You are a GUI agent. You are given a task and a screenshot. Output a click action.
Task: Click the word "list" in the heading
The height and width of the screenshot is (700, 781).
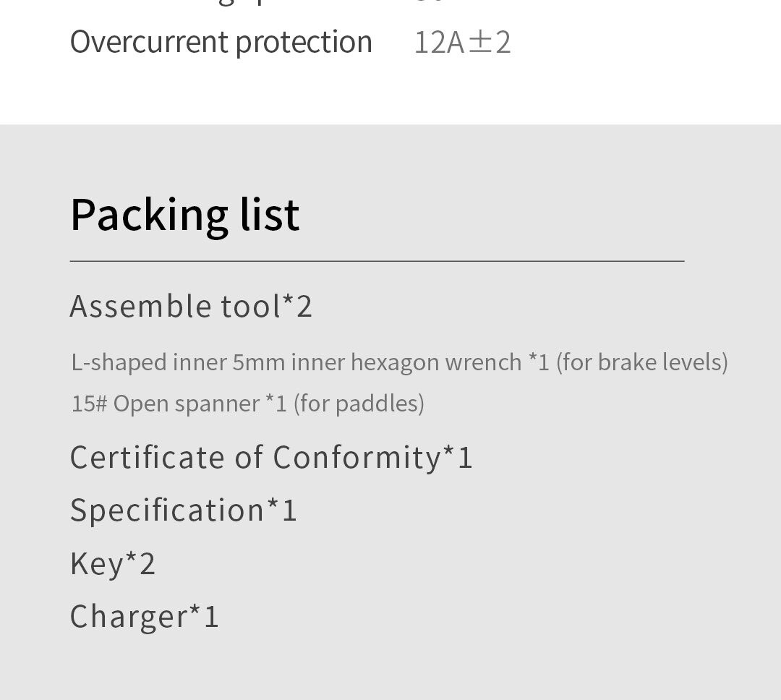tap(270, 214)
